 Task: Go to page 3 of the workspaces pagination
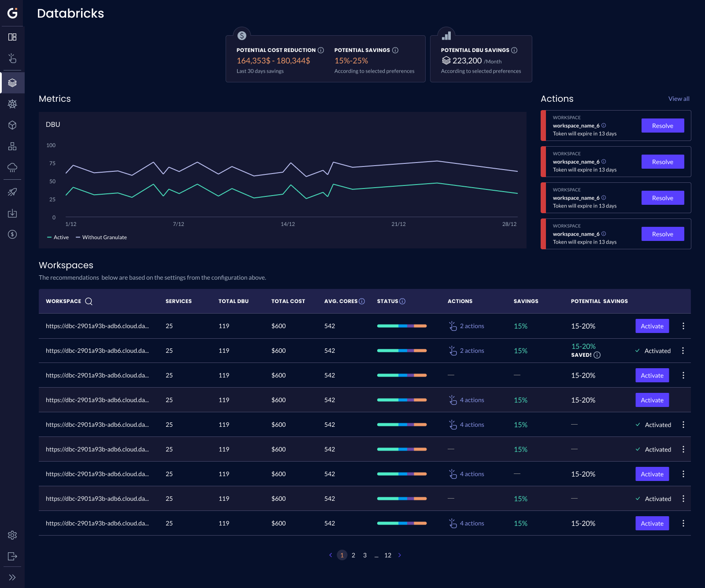(365, 555)
